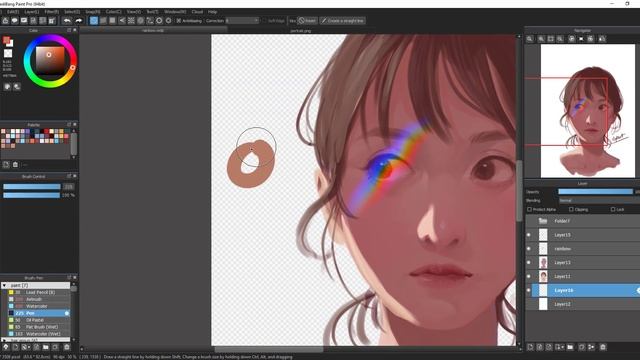Click the layer Opacity slider

click(596, 191)
